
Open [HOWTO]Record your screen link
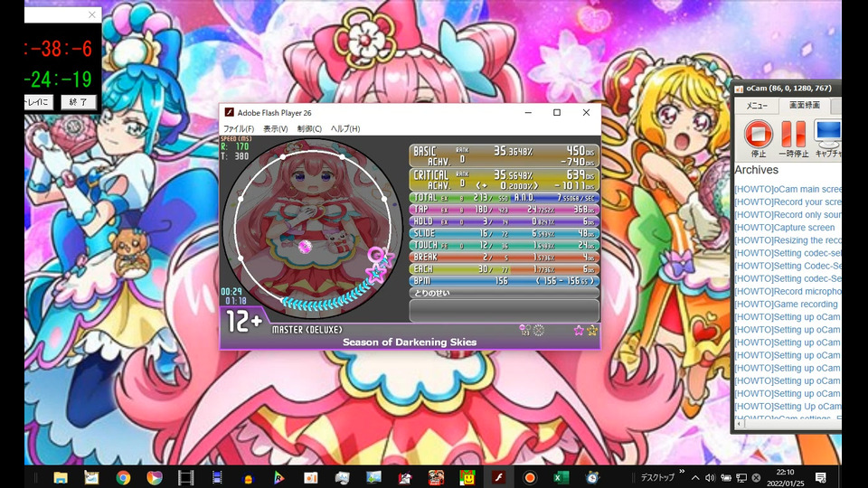(788, 202)
